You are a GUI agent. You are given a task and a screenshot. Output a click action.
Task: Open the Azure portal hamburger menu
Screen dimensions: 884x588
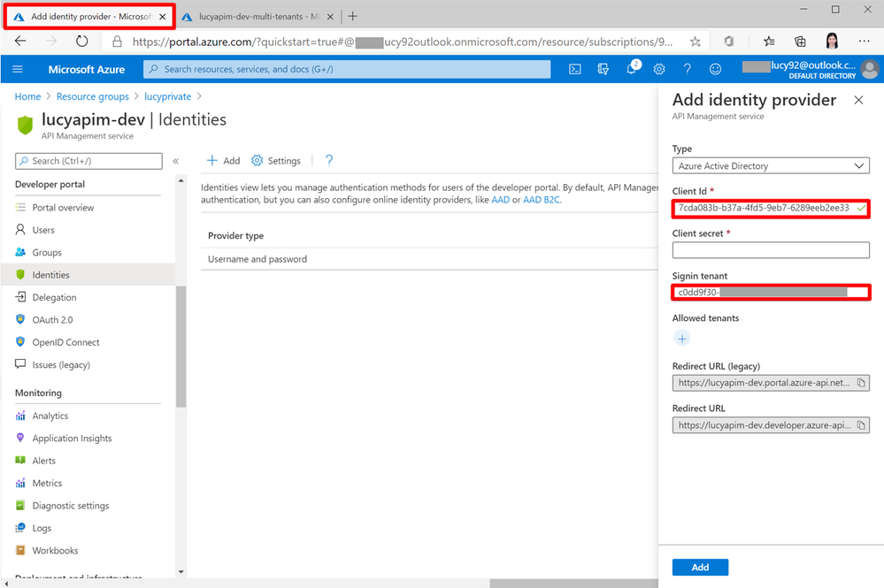pos(18,69)
